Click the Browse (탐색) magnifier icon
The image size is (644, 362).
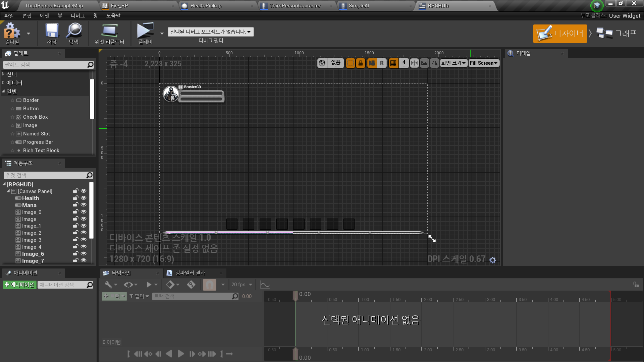coord(74,31)
